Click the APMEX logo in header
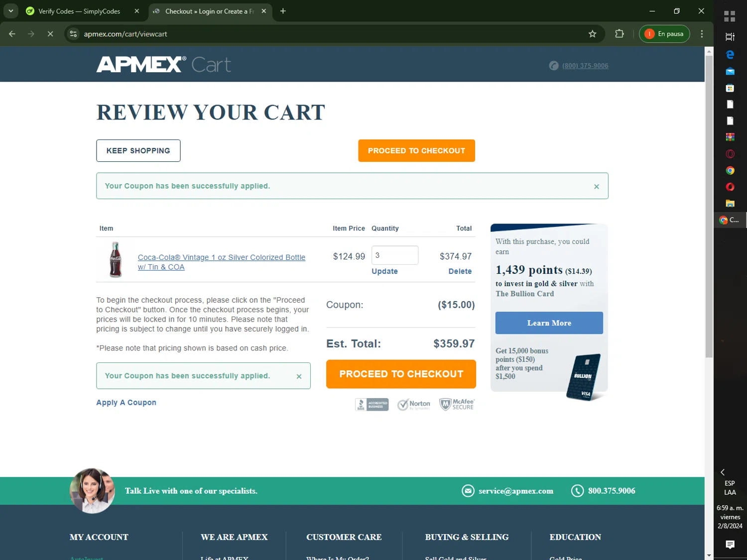 pos(141,64)
